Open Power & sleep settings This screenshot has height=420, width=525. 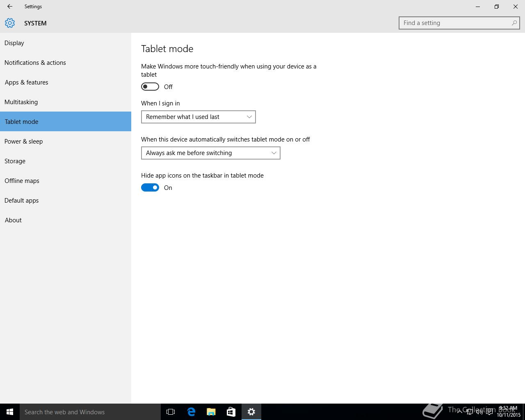pos(24,142)
